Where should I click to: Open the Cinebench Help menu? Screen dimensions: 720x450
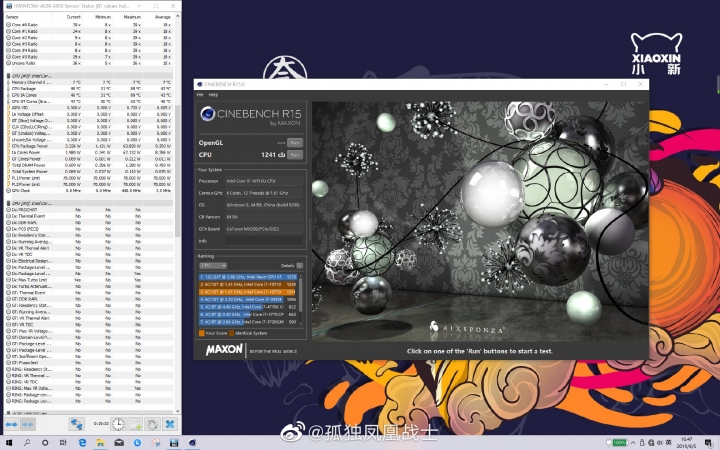coord(214,95)
